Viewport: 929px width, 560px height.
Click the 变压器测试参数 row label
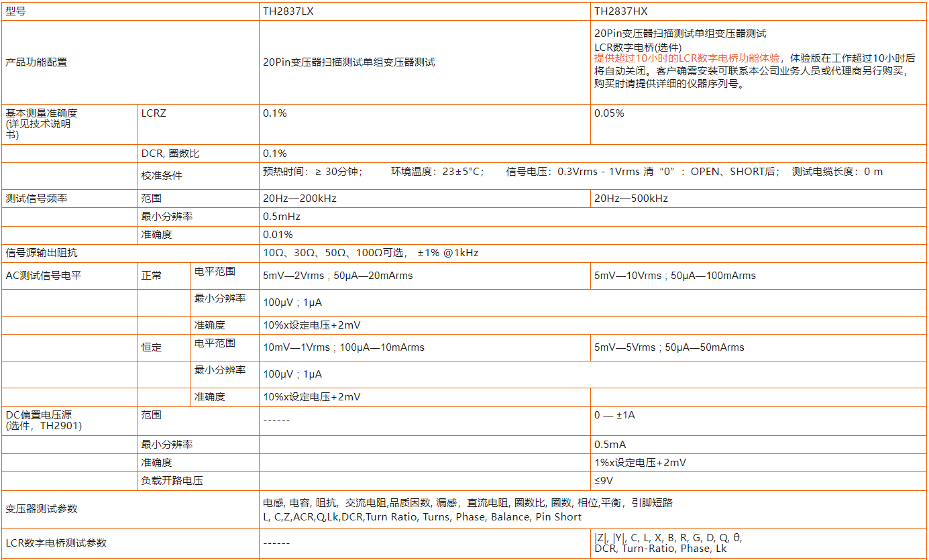pos(41,509)
